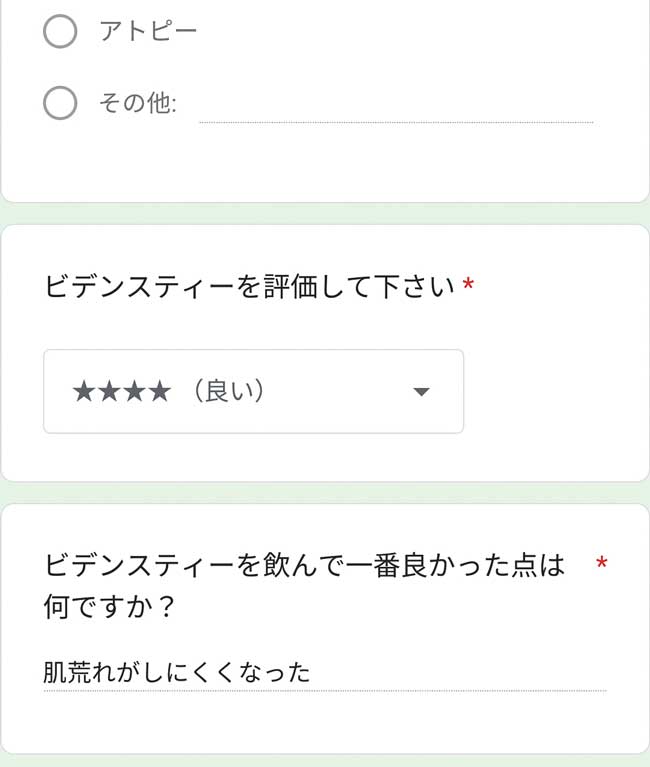Click the dropdown arrow triangle icon

click(x=421, y=391)
